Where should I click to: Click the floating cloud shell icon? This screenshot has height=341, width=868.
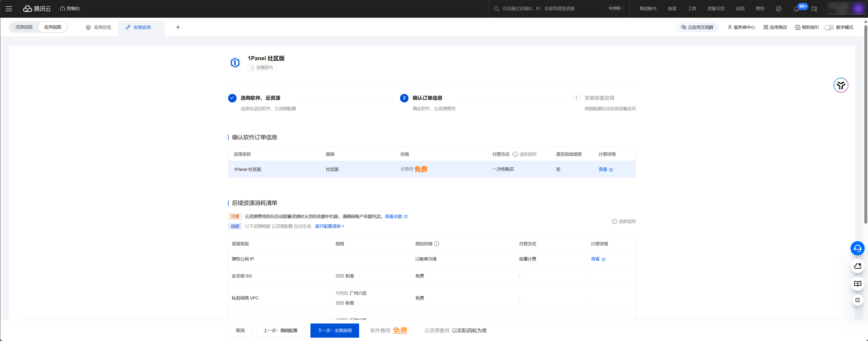[x=857, y=266]
